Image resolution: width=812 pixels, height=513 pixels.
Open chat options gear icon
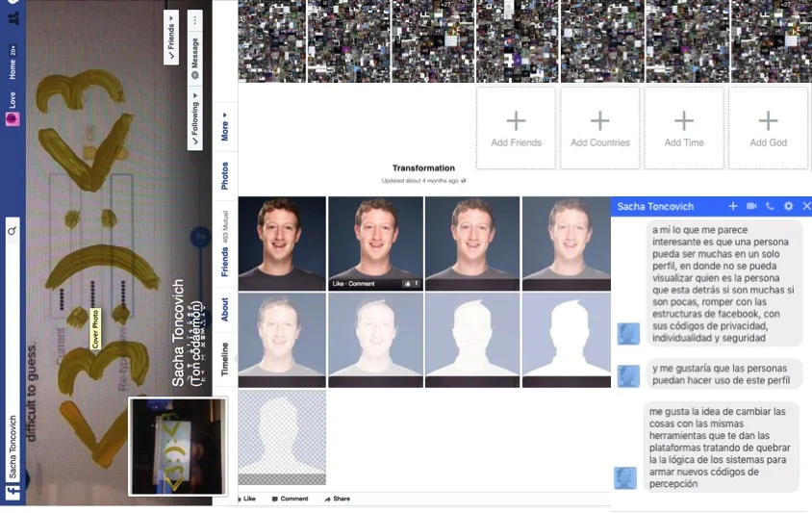click(x=788, y=206)
